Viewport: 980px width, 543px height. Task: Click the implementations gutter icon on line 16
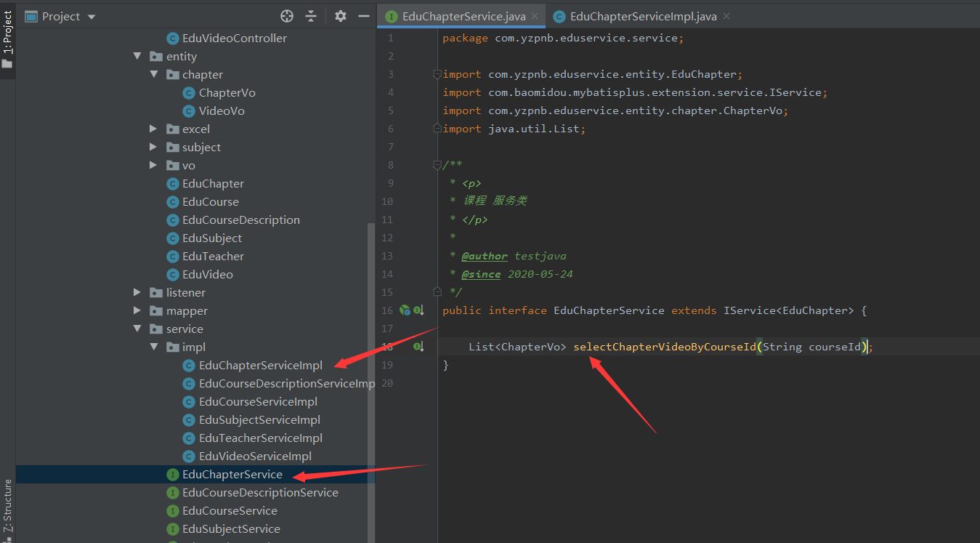pyautogui.click(x=418, y=310)
